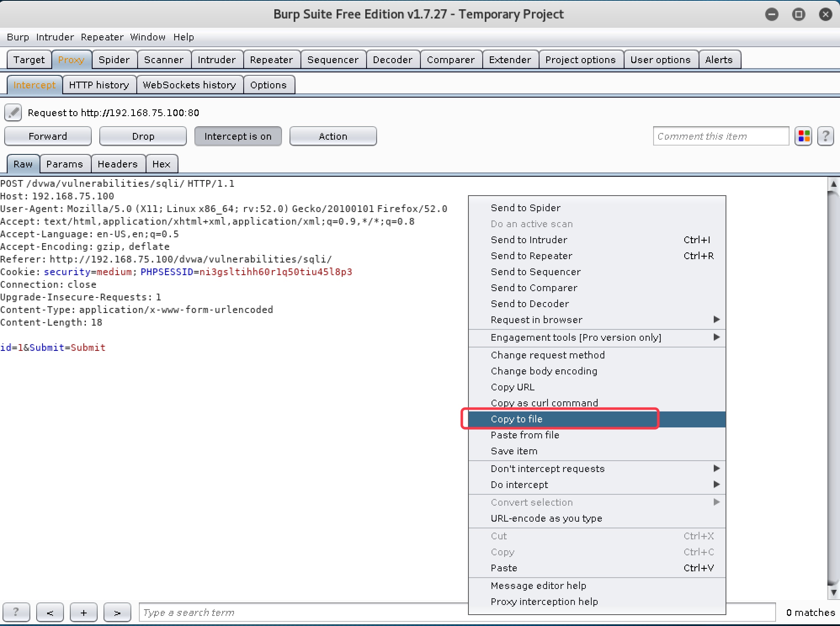Click the pencil edit target icon
This screenshot has height=626, width=840.
(x=13, y=112)
